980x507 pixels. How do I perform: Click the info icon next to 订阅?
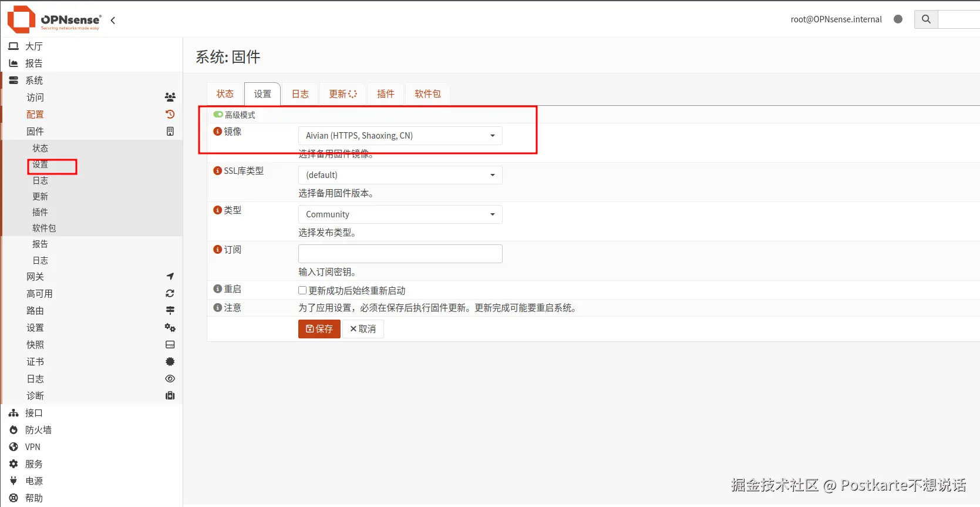tap(217, 250)
